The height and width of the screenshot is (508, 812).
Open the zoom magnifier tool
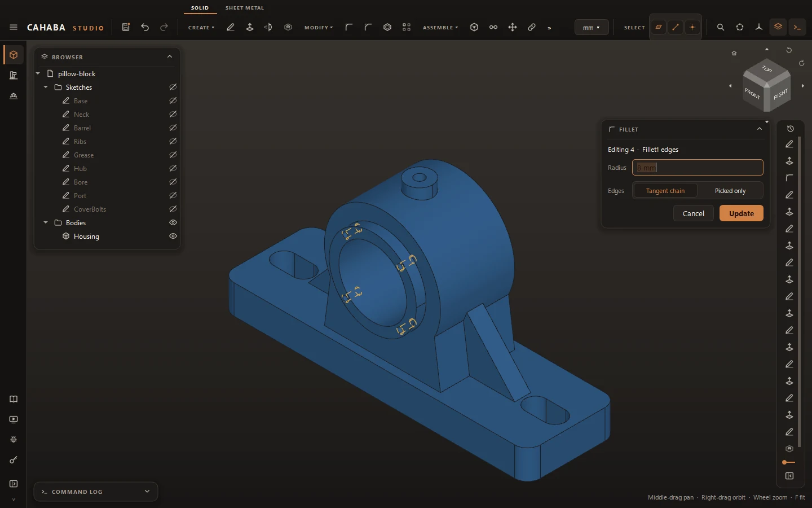point(721,27)
